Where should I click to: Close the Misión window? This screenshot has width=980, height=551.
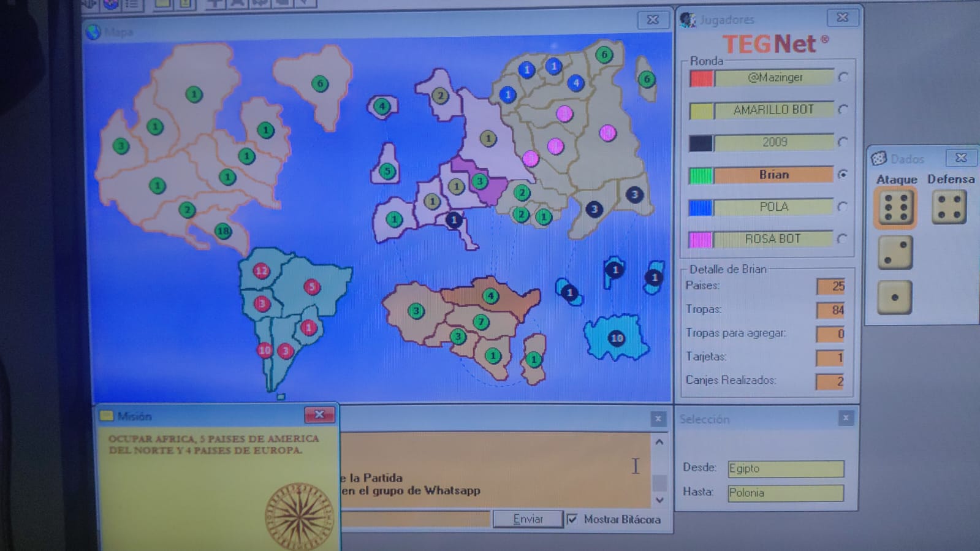pos(319,415)
